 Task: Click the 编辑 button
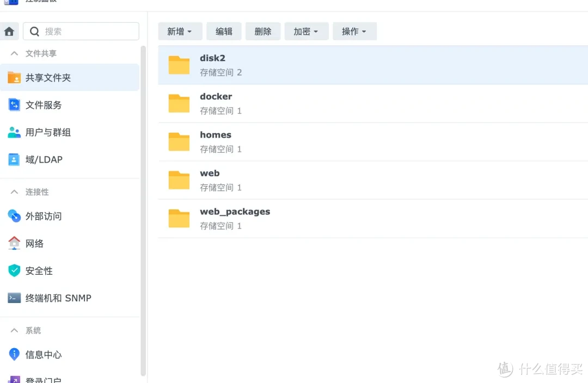pyautogui.click(x=224, y=31)
